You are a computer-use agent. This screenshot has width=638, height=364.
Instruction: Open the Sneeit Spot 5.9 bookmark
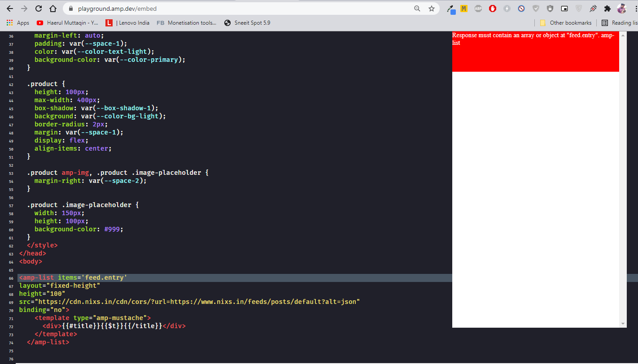[247, 23]
